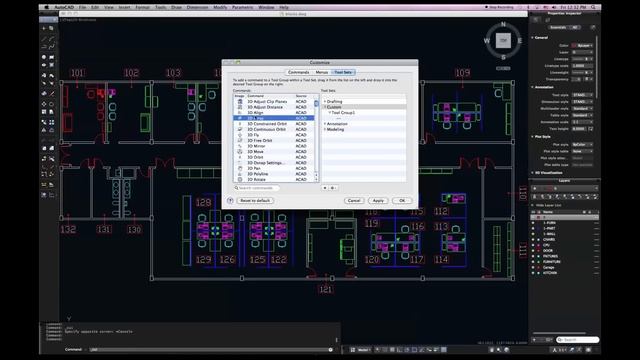Click the 3D Move command icon
Image resolution: width=640 pixels, height=360 pixels.
pyautogui.click(x=240, y=151)
